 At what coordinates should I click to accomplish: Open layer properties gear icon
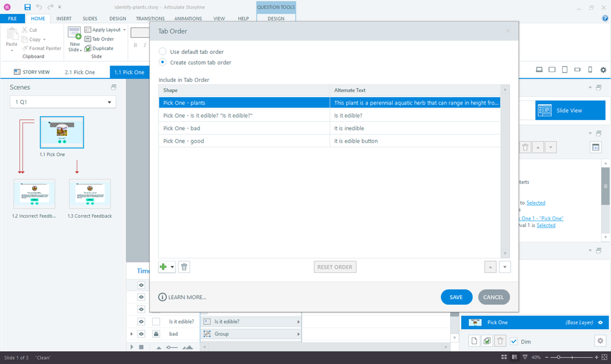[600, 341]
